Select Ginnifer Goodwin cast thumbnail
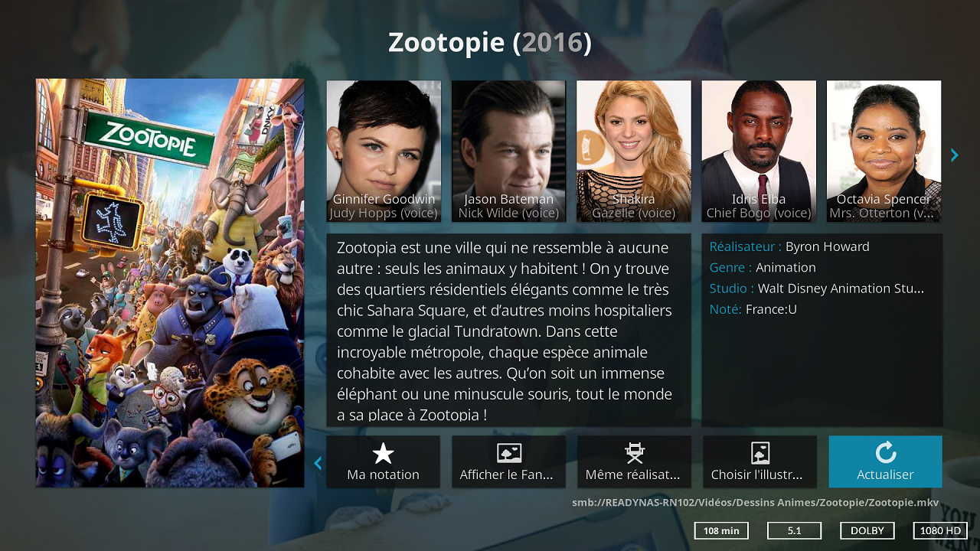This screenshot has height=551, width=980. (384, 151)
